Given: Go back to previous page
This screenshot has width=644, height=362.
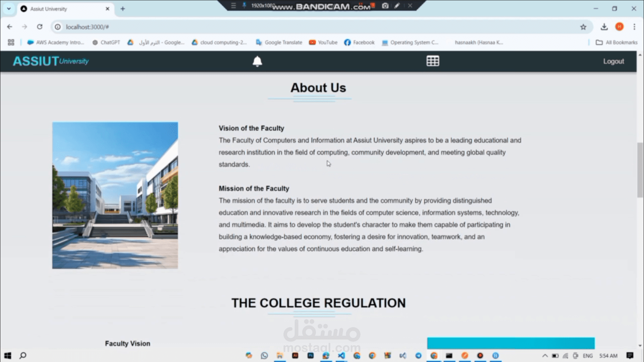Looking at the screenshot, I should coord(10,27).
